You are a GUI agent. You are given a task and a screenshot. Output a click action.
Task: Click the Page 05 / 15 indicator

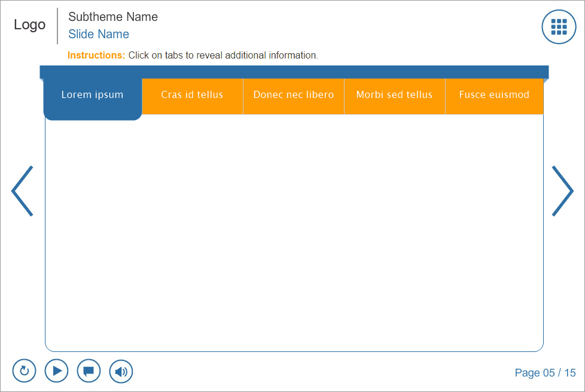click(x=545, y=373)
